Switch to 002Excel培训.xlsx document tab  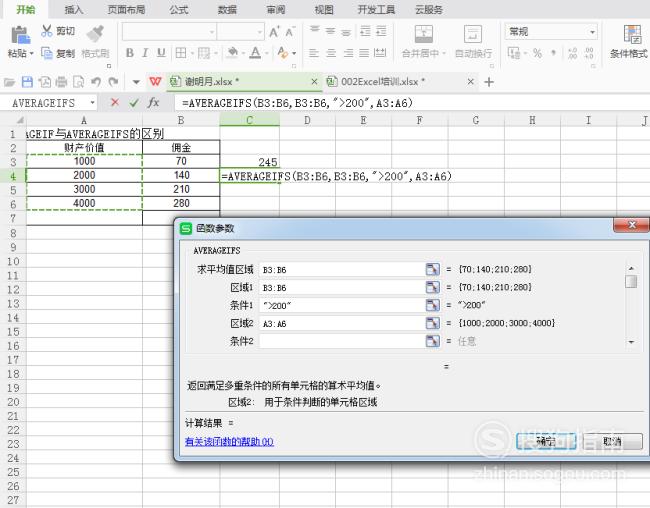[x=382, y=82]
